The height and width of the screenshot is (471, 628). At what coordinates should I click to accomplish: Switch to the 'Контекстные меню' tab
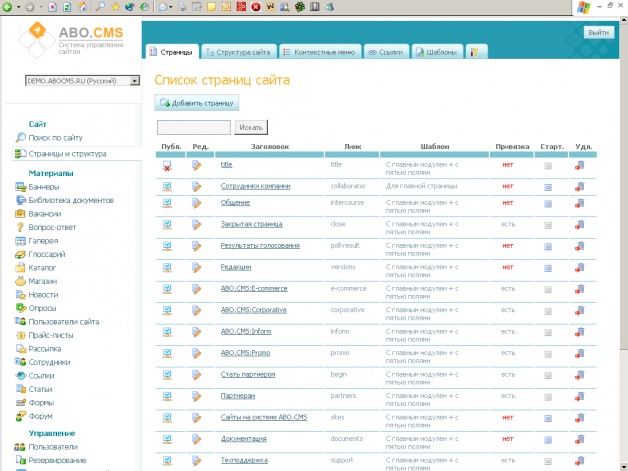tap(316, 51)
